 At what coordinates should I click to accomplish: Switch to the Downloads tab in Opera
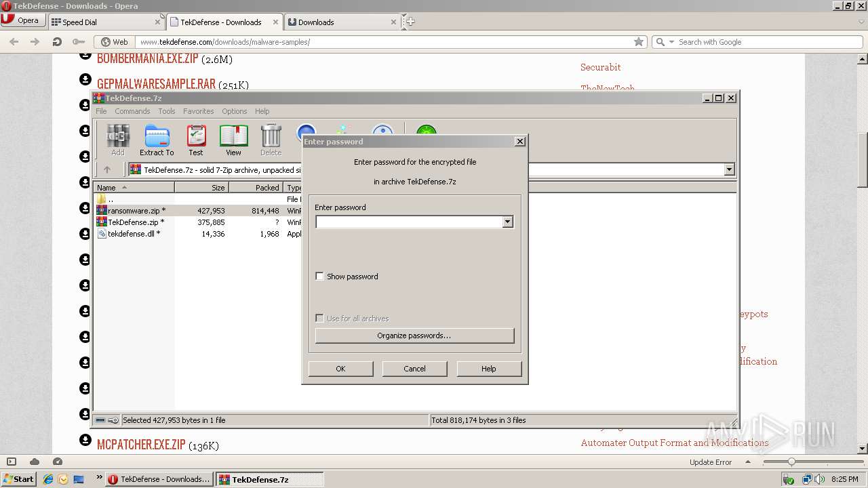pyautogui.click(x=342, y=22)
